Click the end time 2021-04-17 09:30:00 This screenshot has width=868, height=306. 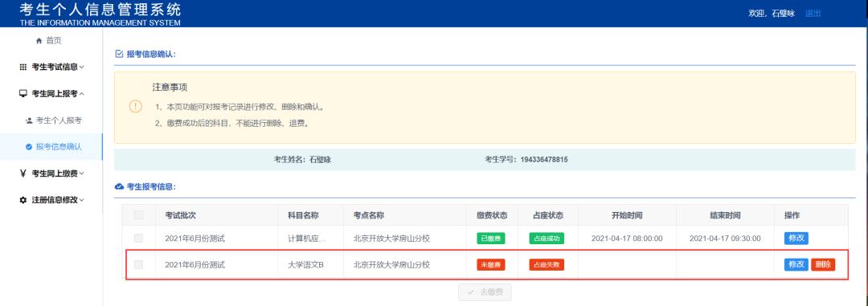(725, 239)
